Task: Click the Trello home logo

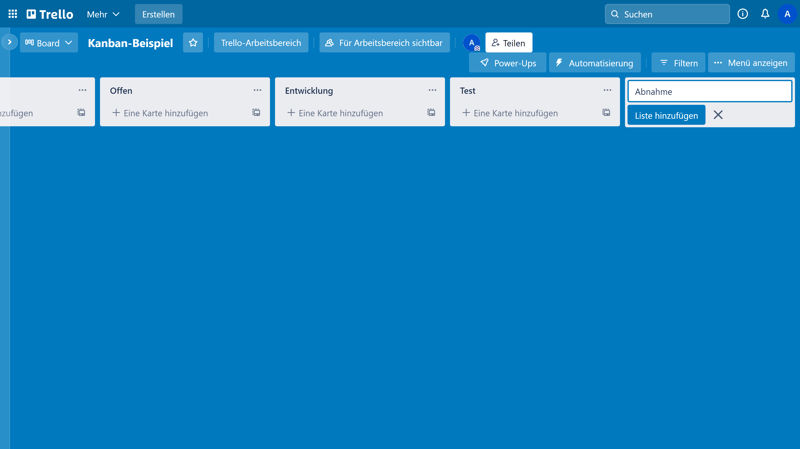Action: (x=50, y=14)
